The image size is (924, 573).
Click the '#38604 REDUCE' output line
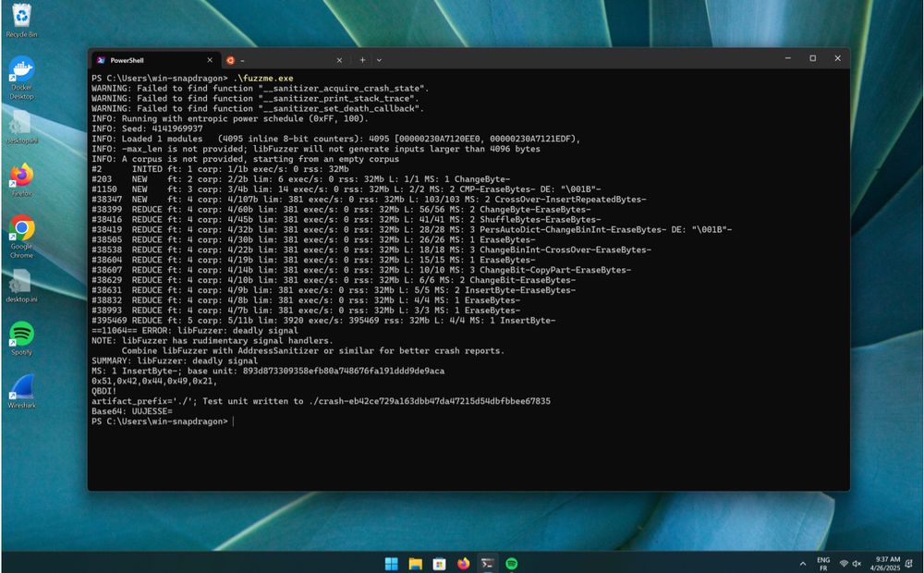click(x=313, y=260)
